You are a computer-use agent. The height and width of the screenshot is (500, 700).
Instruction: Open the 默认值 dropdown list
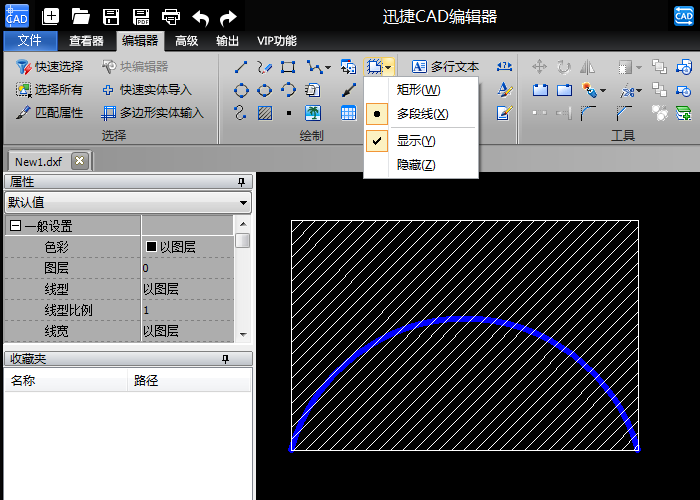(x=244, y=203)
